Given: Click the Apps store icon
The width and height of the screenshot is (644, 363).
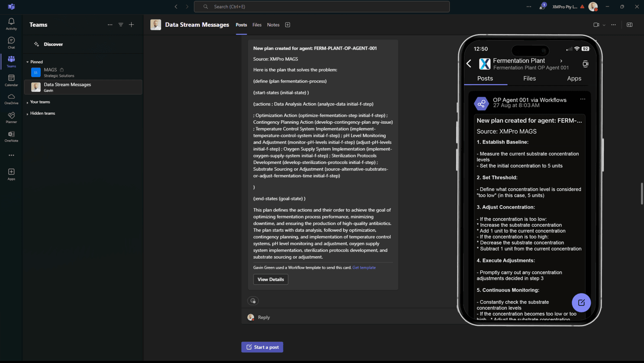Looking at the screenshot, I should 11,174.
